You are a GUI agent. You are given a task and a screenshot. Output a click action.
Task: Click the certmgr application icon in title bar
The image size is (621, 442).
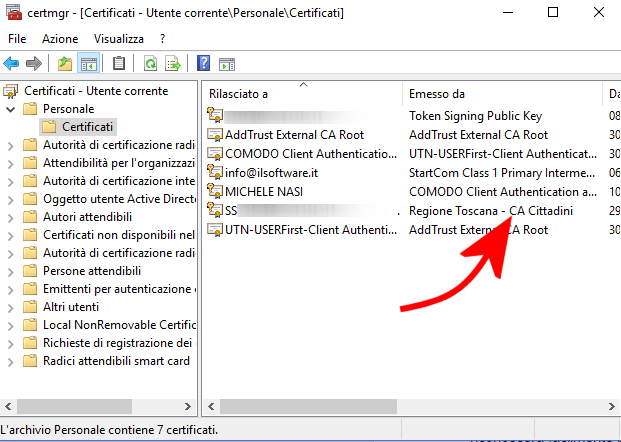(x=14, y=13)
